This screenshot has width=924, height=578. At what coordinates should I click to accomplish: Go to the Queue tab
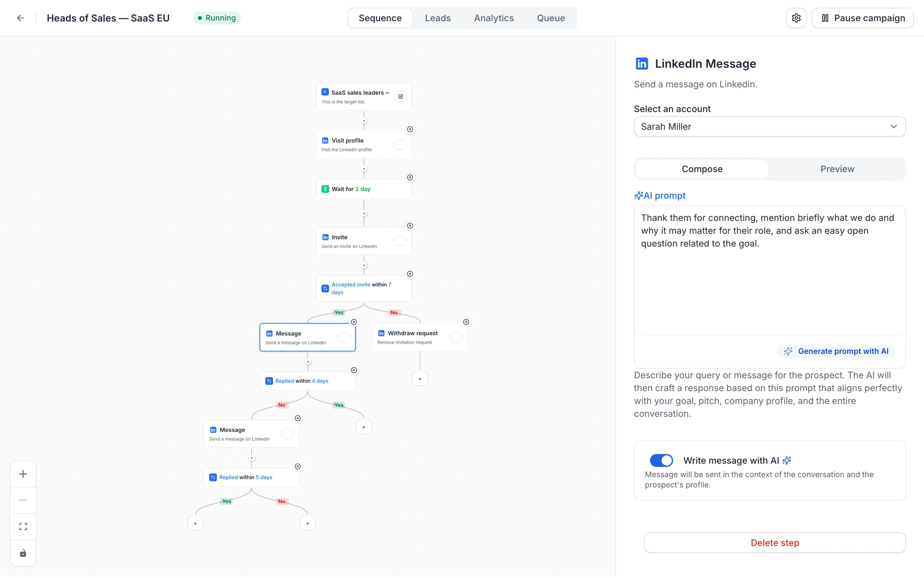551,18
